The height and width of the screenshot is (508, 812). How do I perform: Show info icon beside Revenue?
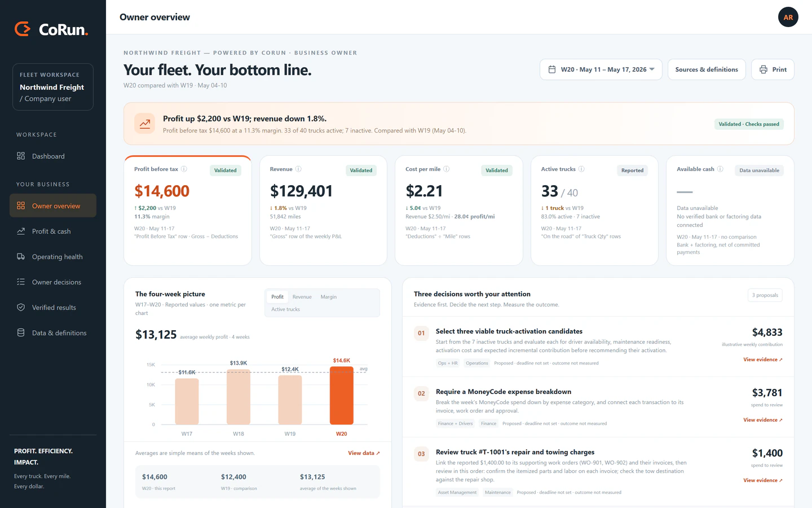coord(298,169)
